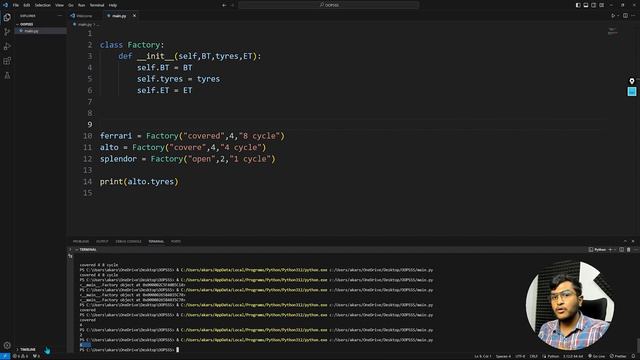
Task: Open the Run and Debug view
Action: [x=7, y=47]
